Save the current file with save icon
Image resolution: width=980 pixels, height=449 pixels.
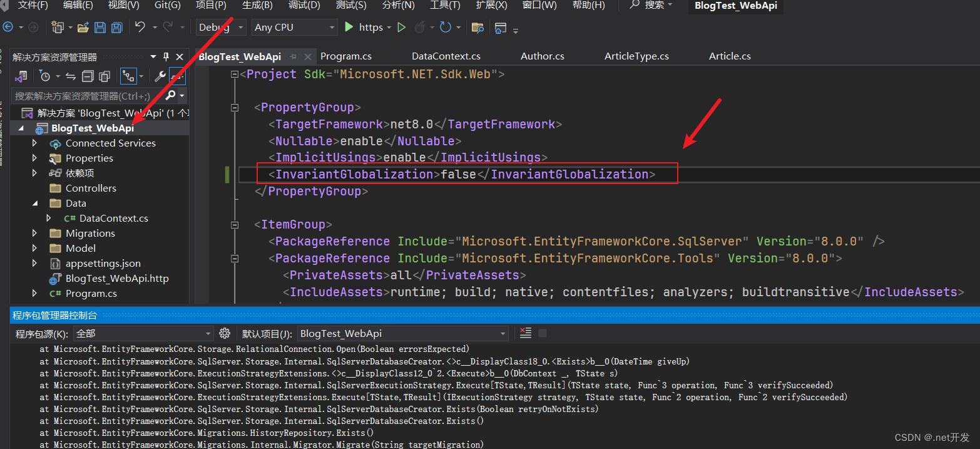click(x=100, y=27)
